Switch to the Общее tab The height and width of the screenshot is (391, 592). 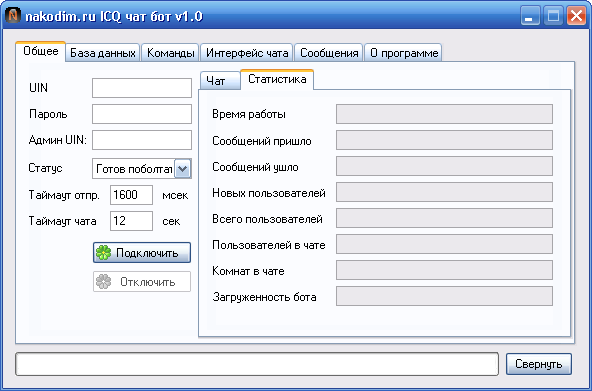[41, 51]
